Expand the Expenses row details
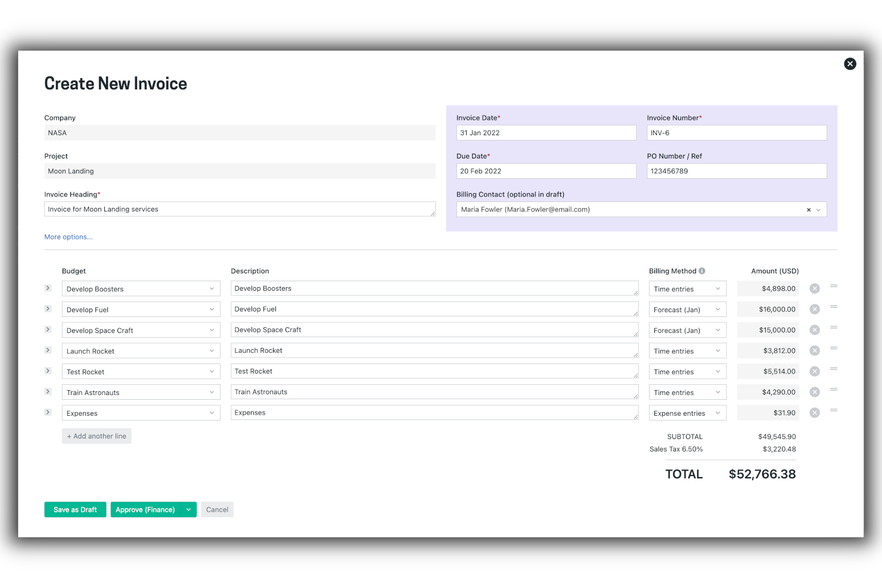This screenshot has height=588, width=882. pos(48,412)
